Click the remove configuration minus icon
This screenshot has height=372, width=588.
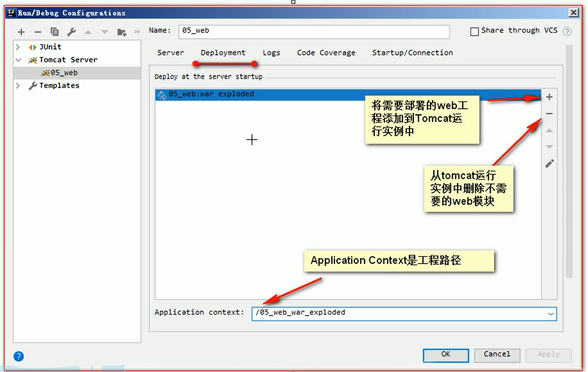[x=37, y=32]
